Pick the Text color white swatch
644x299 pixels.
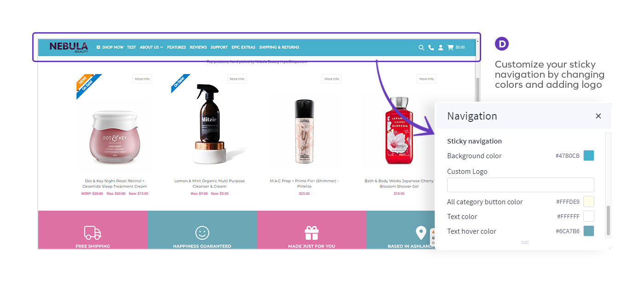pos(589,216)
